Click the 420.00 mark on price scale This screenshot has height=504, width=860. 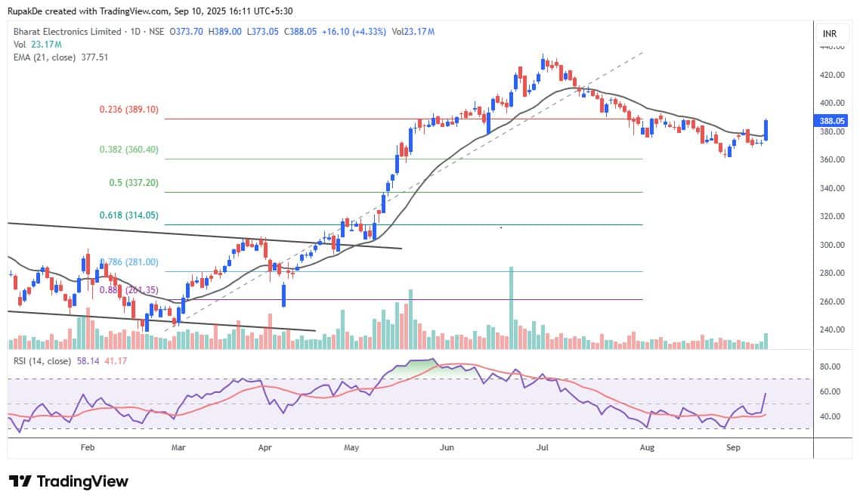tap(831, 76)
